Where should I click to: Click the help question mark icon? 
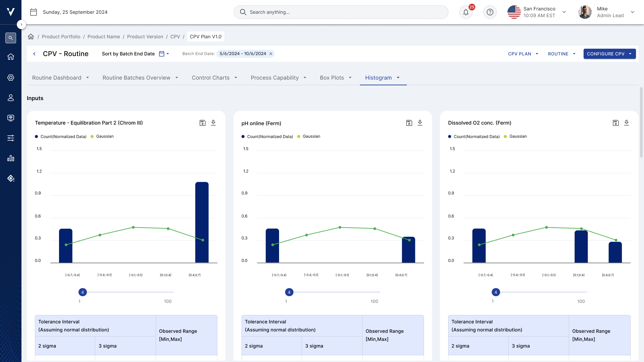490,12
